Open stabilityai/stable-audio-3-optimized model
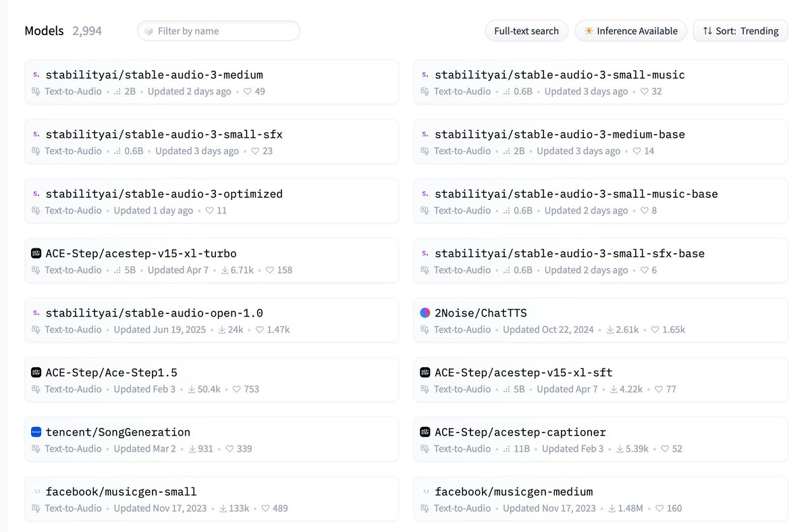810x532 pixels. [x=211, y=201]
